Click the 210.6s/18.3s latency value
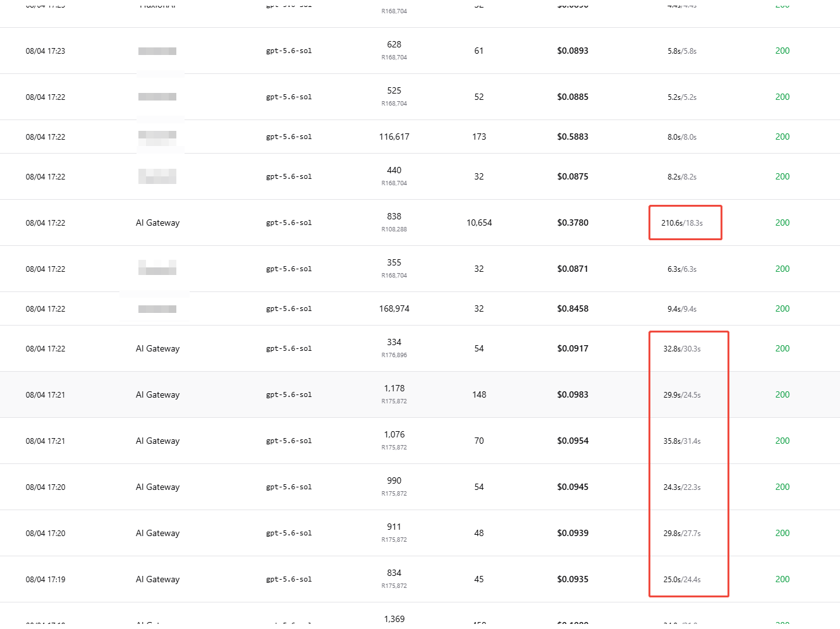 coord(682,223)
